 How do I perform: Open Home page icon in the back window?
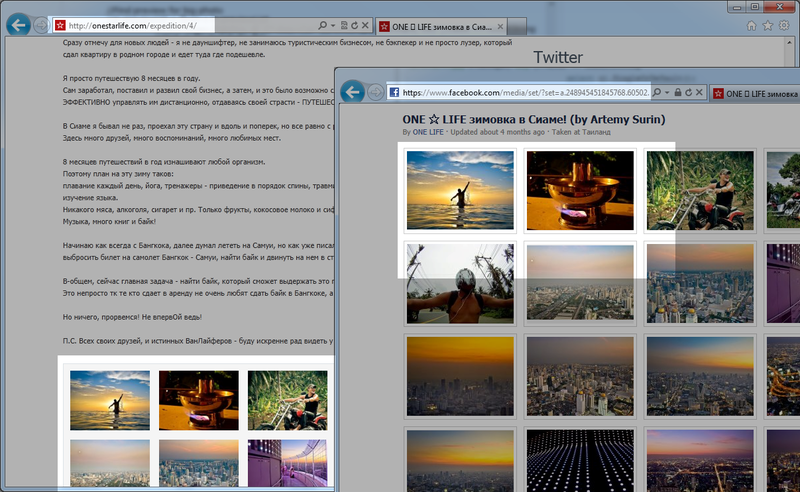click(751, 26)
